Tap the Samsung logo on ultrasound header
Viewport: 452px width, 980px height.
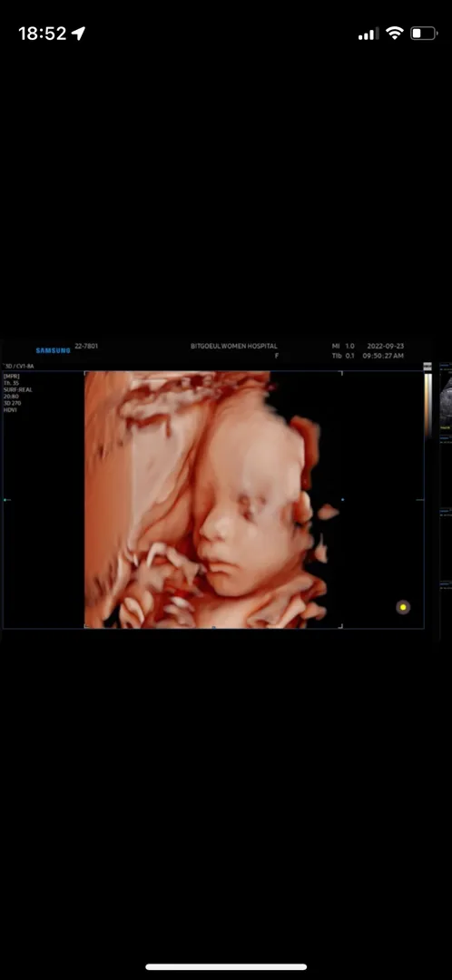54,350
